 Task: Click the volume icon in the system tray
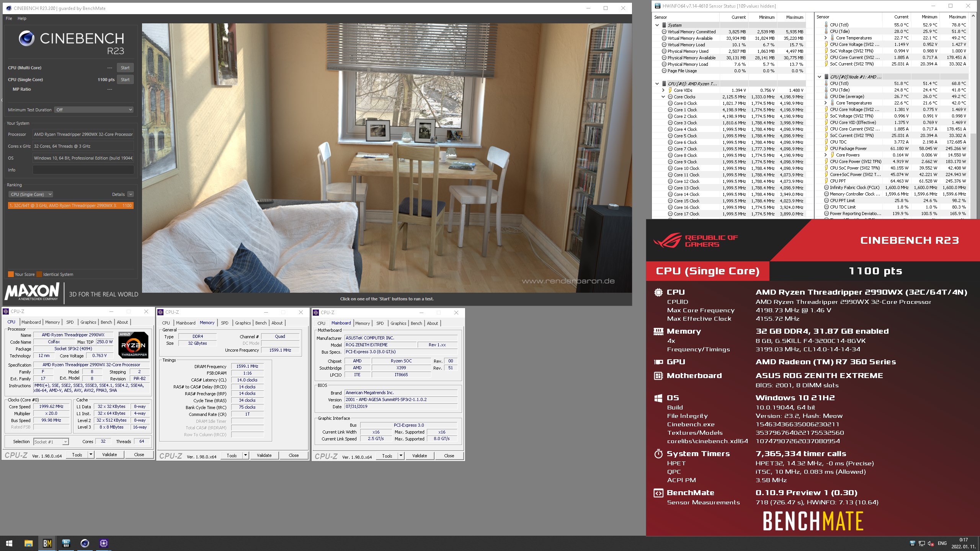pyautogui.click(x=931, y=543)
